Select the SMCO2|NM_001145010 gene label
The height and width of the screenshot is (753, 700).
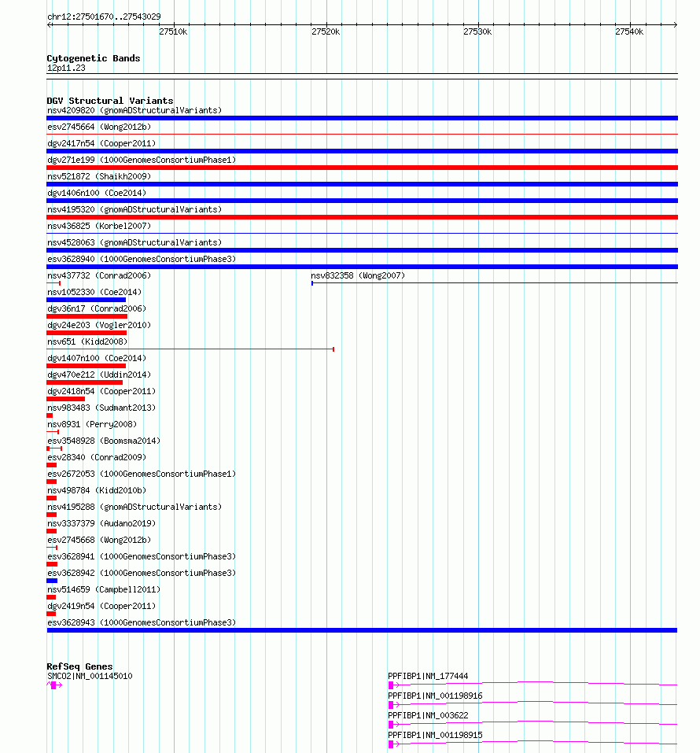pyautogui.click(x=90, y=676)
